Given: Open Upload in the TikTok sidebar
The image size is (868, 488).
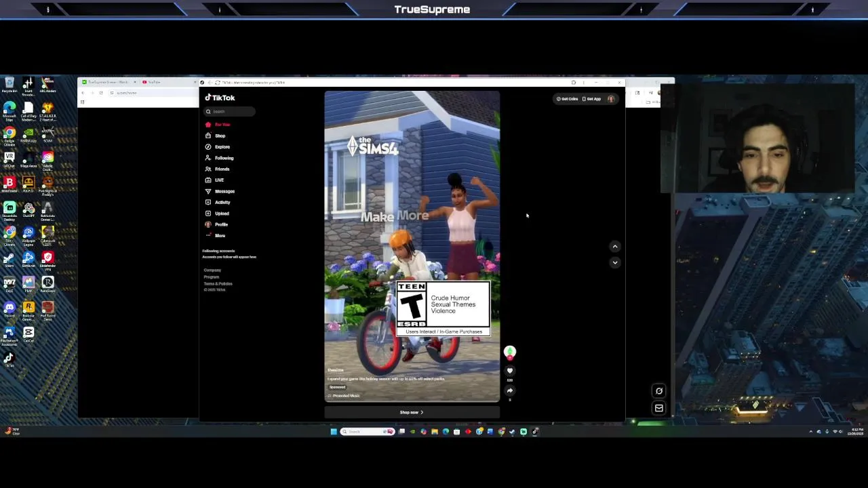Looking at the screenshot, I should coord(217,213).
